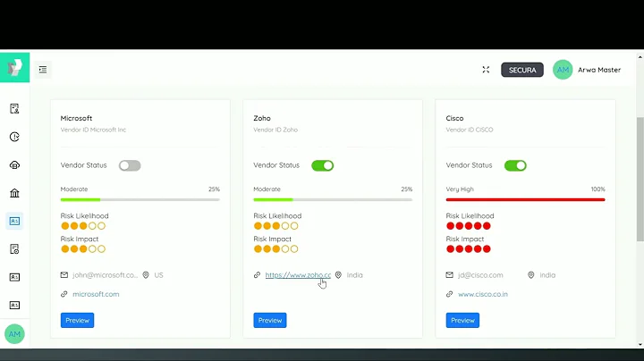Click Zoho Risk Impact rating dots
Viewport: 644px width, 361px height.
275,249
